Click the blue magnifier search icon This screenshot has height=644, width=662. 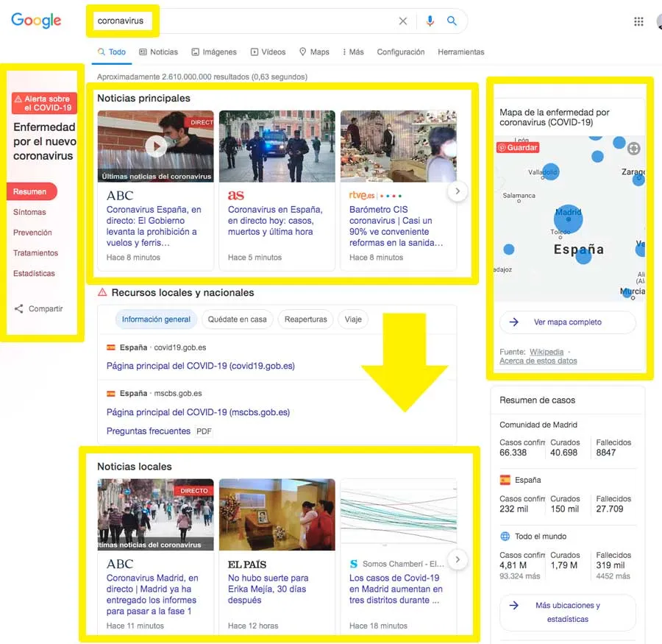point(452,21)
